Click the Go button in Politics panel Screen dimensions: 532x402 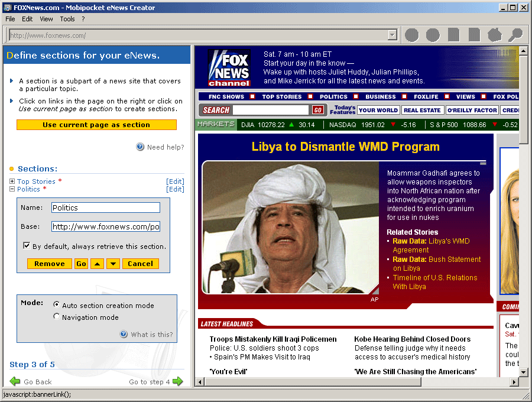81,264
